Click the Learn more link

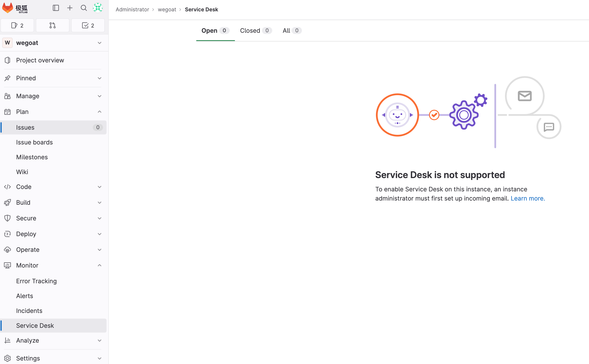click(x=528, y=198)
